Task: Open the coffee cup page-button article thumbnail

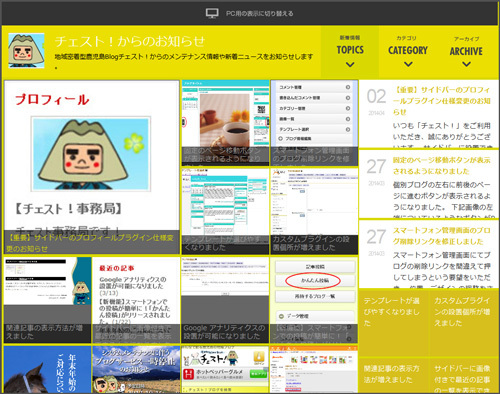Action: click(225, 123)
